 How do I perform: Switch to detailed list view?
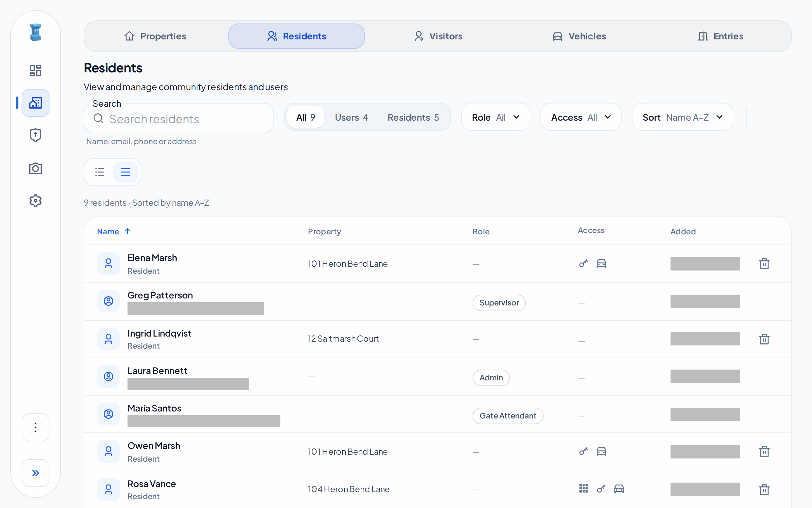point(100,172)
